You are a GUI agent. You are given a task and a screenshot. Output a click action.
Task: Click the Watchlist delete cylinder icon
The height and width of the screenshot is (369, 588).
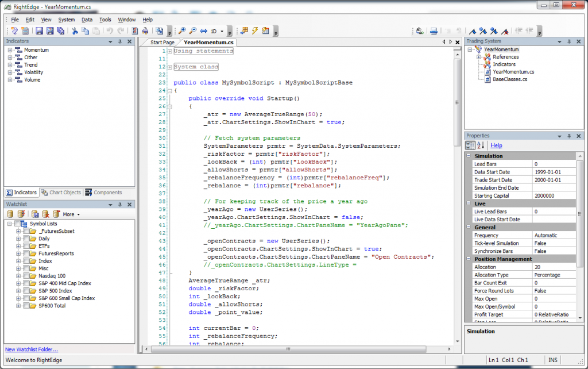click(46, 214)
